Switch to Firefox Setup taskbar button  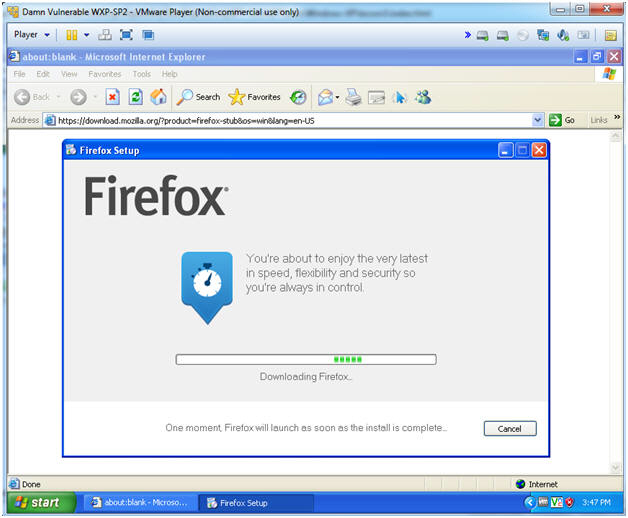point(257,503)
